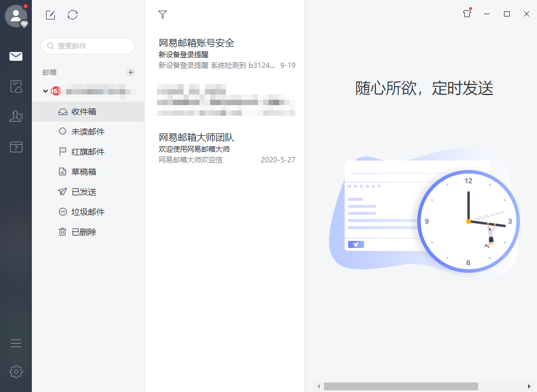
Task: Select the 收件箱 inbox folder
Action: (83, 111)
